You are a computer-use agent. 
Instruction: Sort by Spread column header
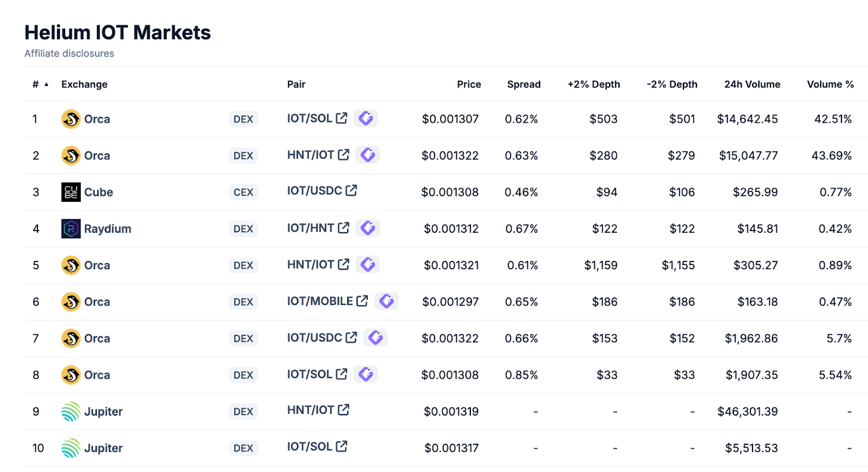[x=524, y=84]
